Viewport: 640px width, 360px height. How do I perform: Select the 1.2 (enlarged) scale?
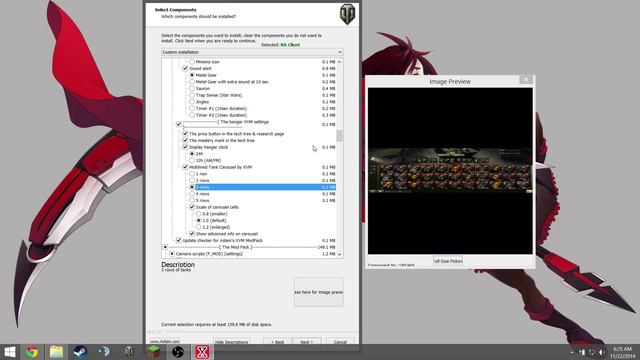pyautogui.click(x=199, y=227)
